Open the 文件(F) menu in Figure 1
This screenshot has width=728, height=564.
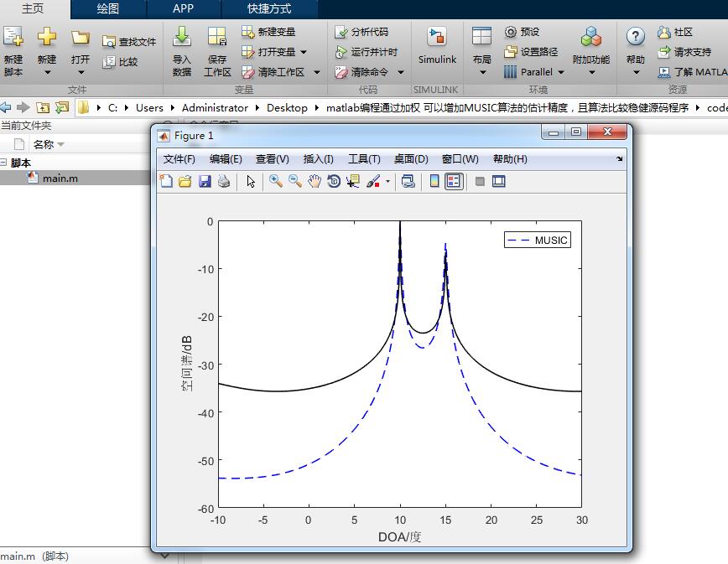coord(179,159)
